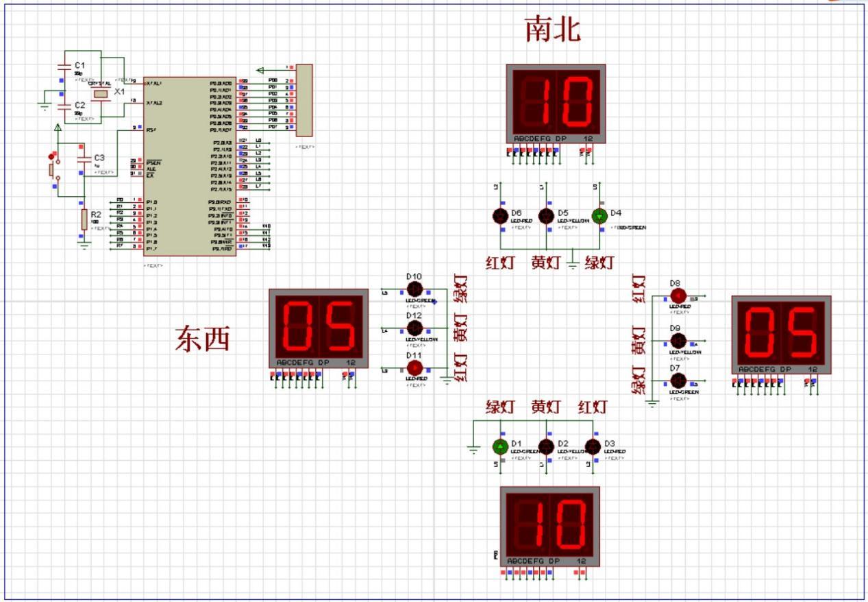Select capacitor C2
This screenshot has height=602, width=868.
[65, 107]
